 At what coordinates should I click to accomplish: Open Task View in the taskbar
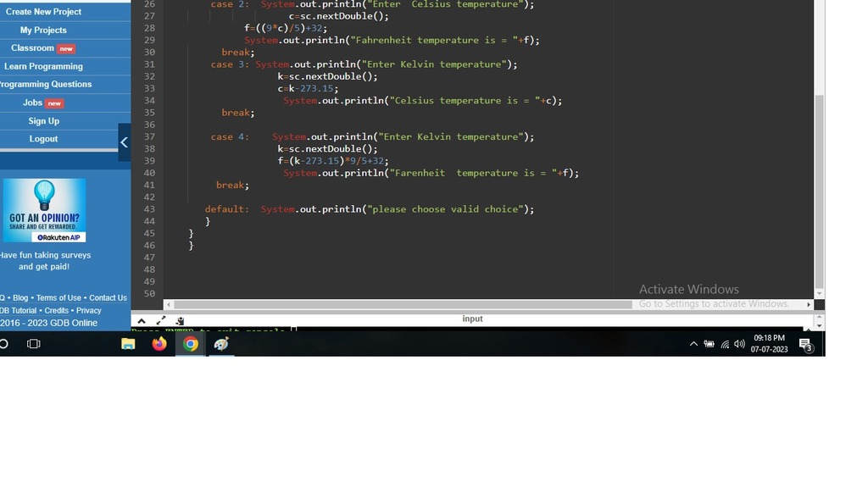pos(34,344)
